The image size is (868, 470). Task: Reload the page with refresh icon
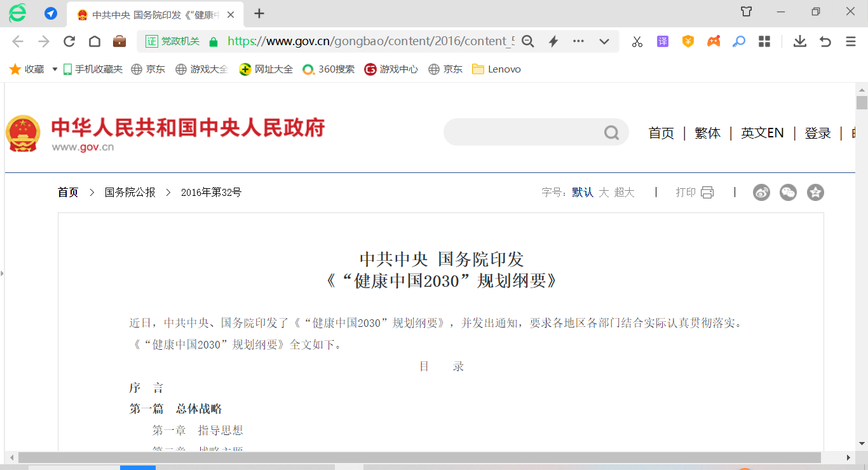[x=69, y=41]
